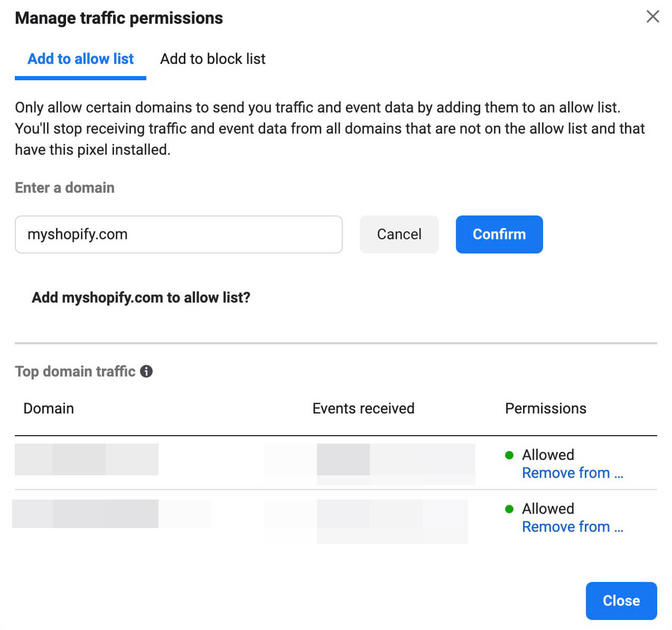
Task: Click the Top domain traffic info icon
Action: pos(146,371)
